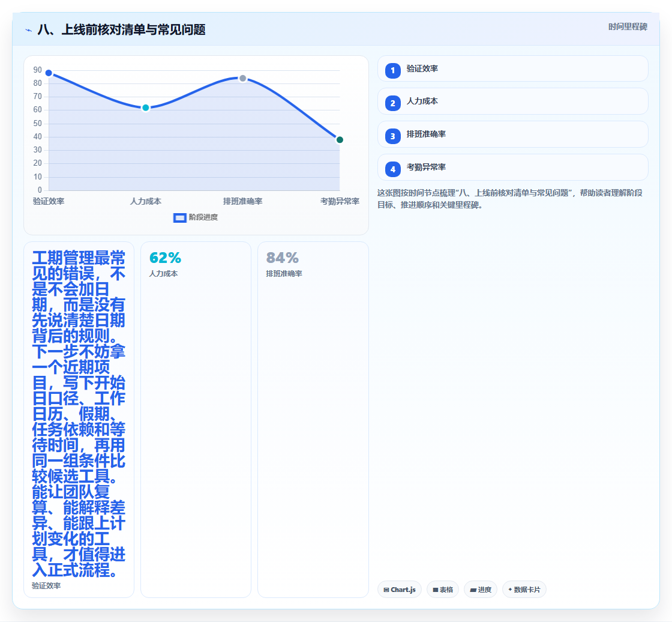Click the 50 y-axis tick label

coord(38,124)
